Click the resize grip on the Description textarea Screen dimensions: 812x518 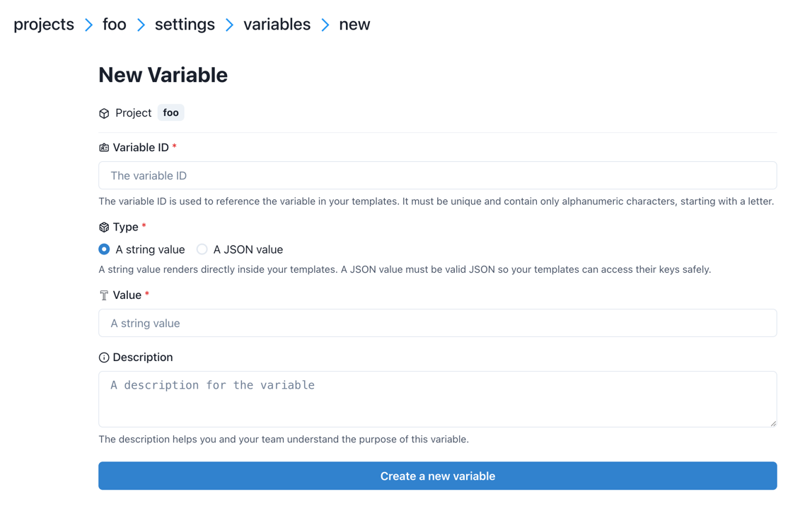[x=772, y=423]
